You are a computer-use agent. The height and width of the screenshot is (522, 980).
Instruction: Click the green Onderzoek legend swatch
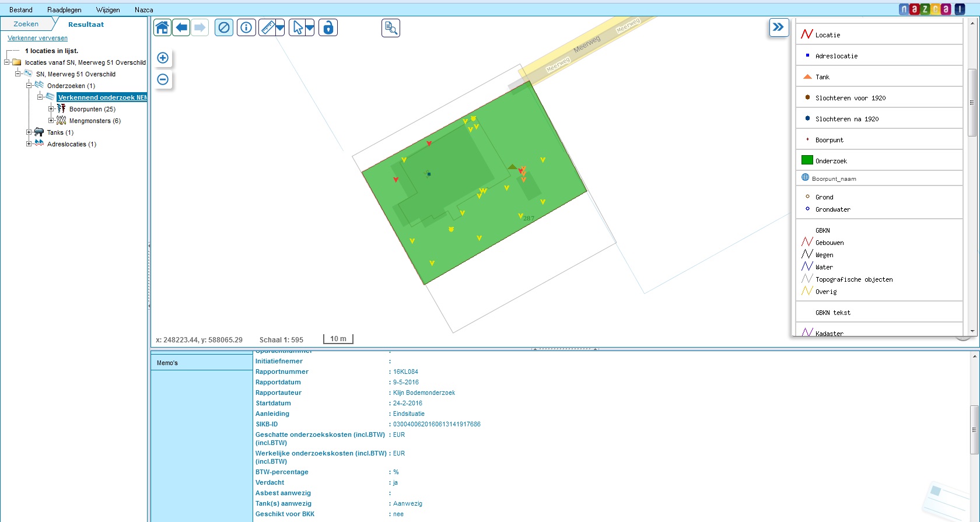(807, 160)
